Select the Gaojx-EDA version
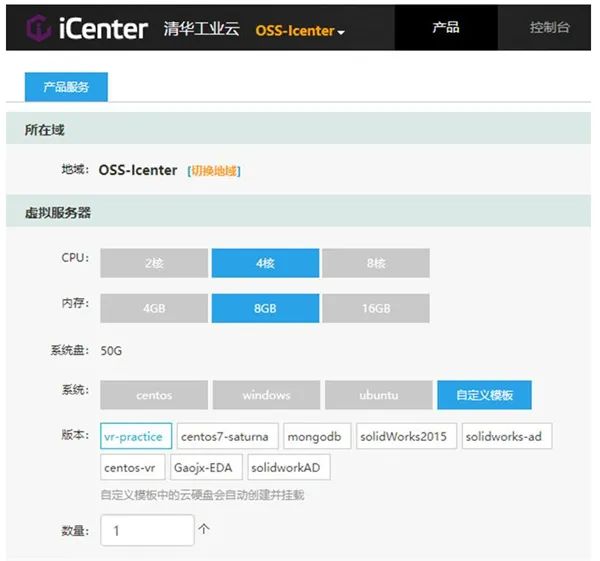Viewport: 600px width, 561px height. pos(206,467)
